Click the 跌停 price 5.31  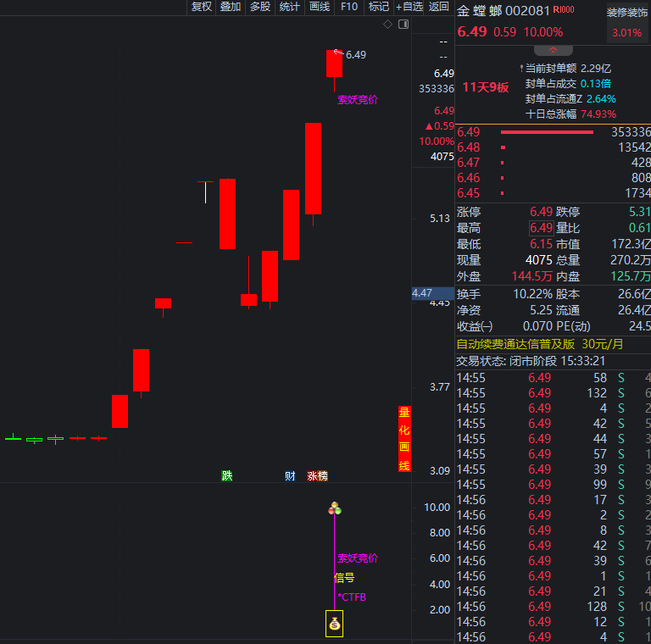(640, 212)
